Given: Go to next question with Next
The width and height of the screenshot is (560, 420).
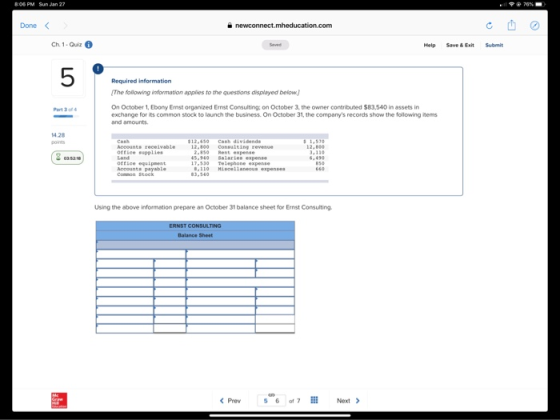Looking at the screenshot, I should click(348, 401).
